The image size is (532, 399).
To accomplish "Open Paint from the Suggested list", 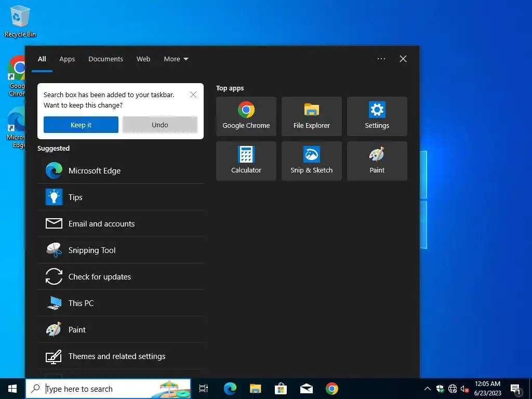I will (121, 329).
